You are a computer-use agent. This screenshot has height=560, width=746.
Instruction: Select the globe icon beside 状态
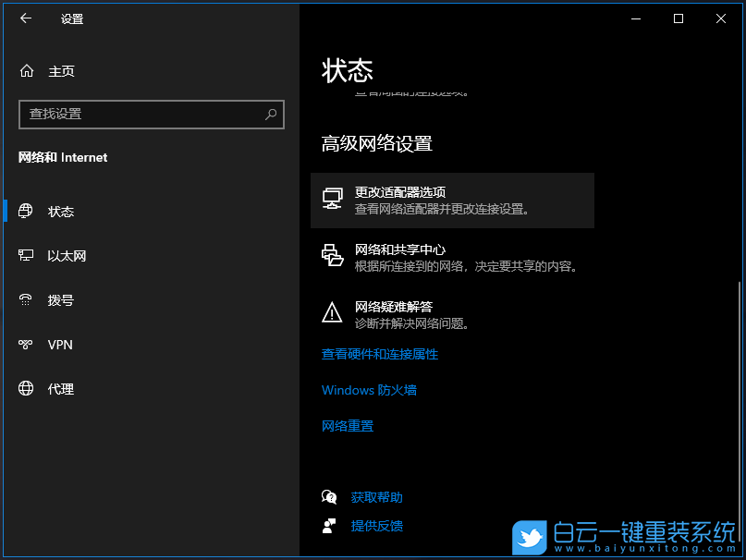coord(26,211)
